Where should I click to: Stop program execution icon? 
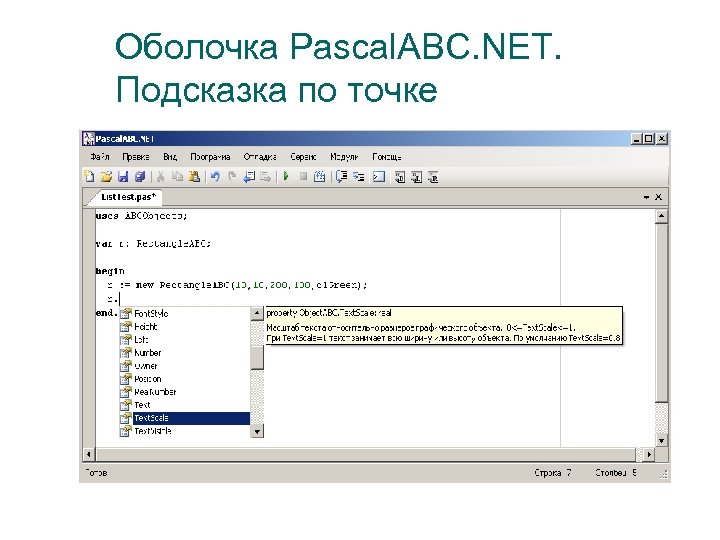(x=303, y=176)
